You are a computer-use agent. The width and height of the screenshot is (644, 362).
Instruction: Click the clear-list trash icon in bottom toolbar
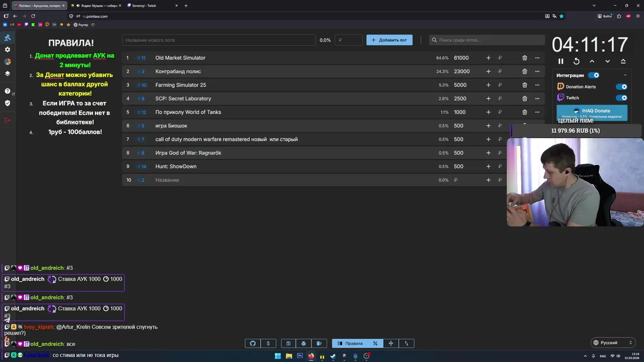tap(319, 343)
